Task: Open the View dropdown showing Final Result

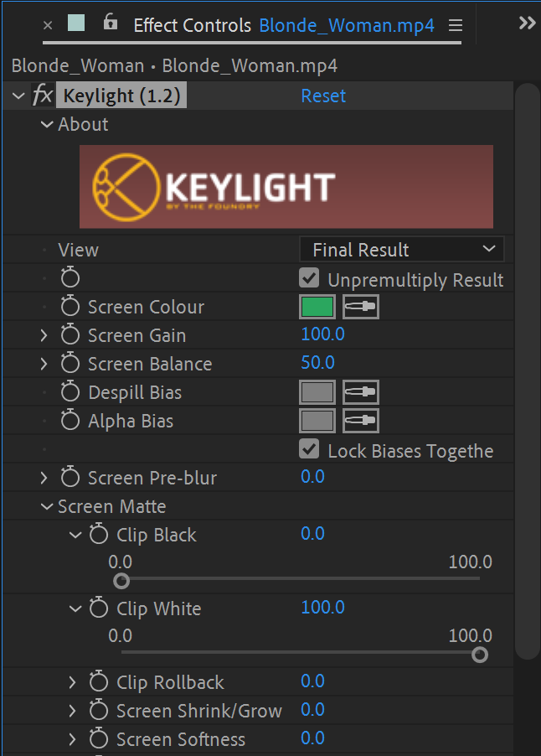Action: [402, 250]
